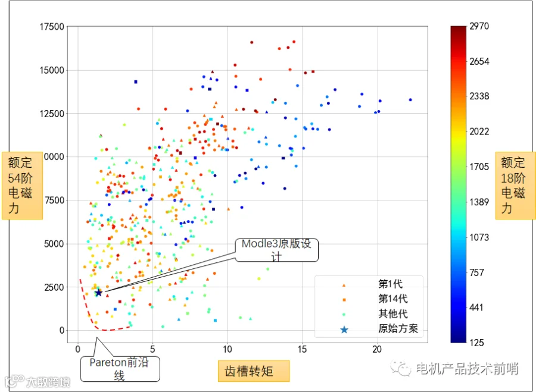Click the x-axis tick label 20
The height and width of the screenshot is (392, 536).
click(377, 349)
